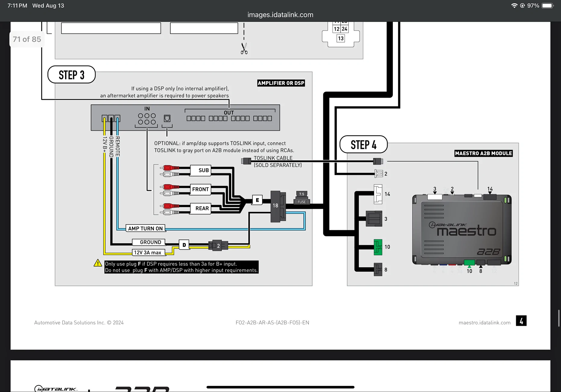Click the STEP 3 label
Viewport: 561px width, 392px height.
(71, 75)
